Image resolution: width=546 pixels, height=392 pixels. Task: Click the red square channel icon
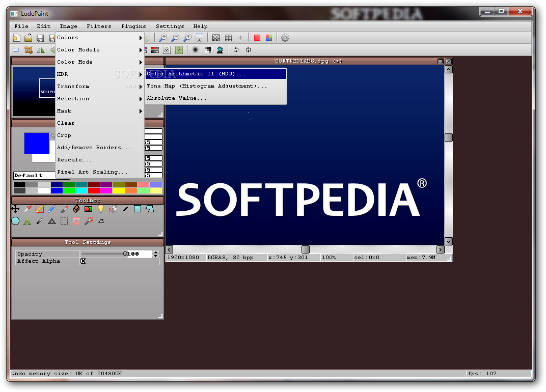257,38
